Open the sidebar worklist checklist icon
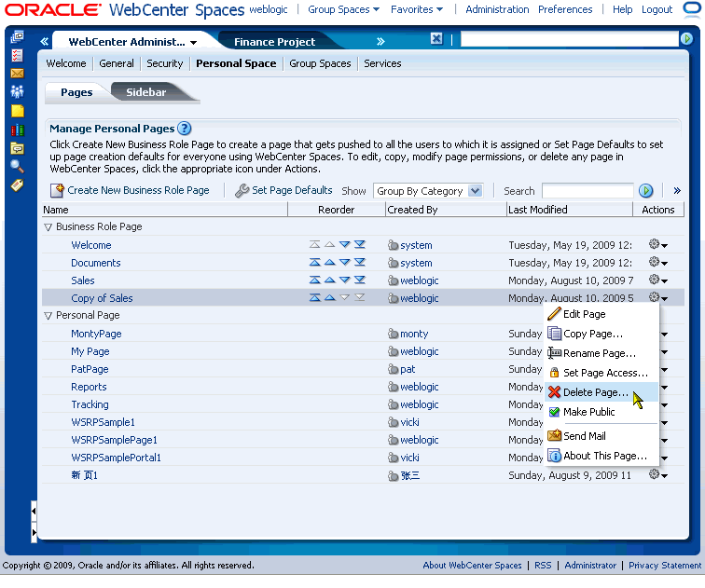Image resolution: width=705 pixels, height=588 pixels. (x=17, y=55)
